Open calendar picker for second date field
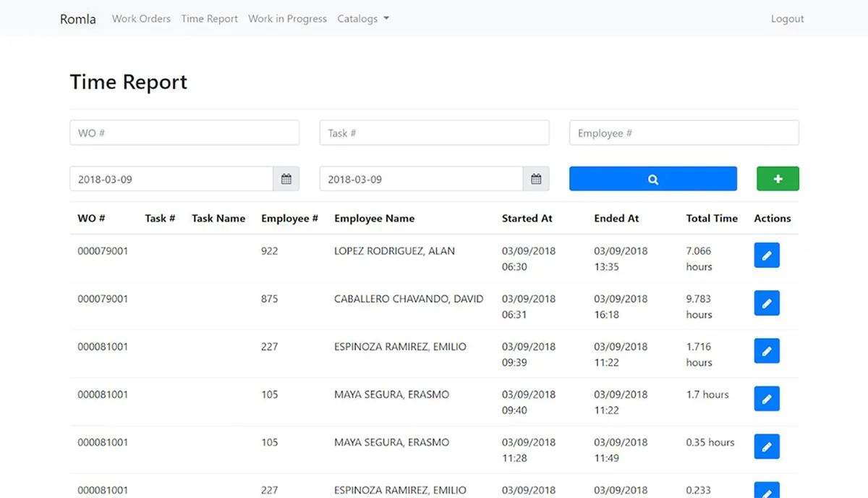 tap(536, 179)
